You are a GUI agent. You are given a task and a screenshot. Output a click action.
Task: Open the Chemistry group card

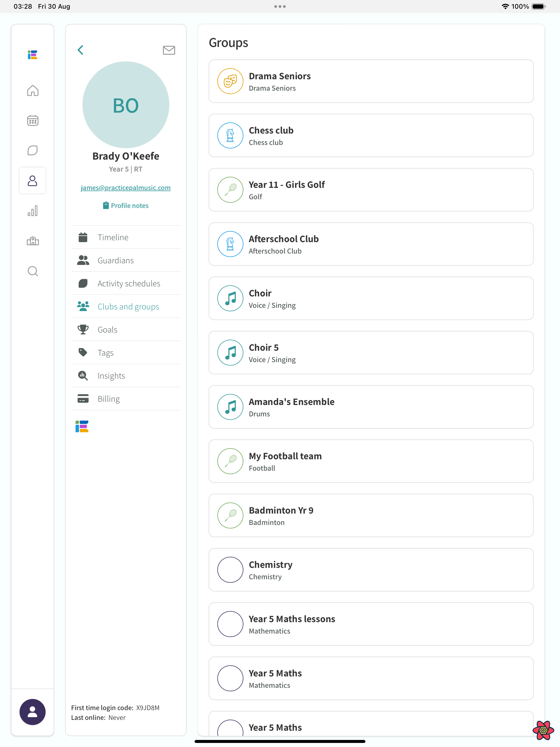tap(371, 570)
